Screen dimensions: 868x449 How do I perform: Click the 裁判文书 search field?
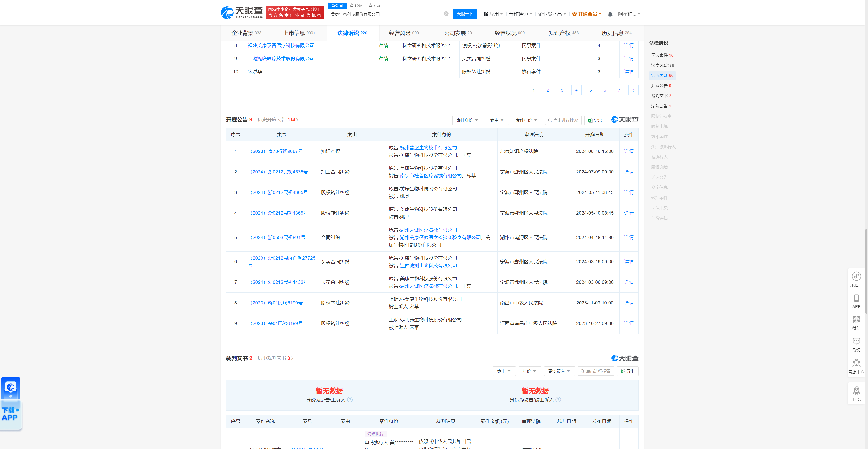click(595, 371)
